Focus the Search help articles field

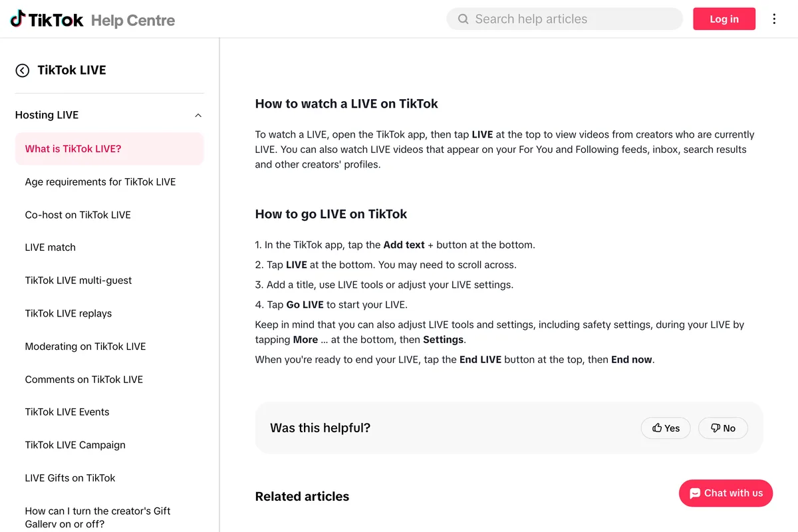pyautogui.click(x=565, y=19)
